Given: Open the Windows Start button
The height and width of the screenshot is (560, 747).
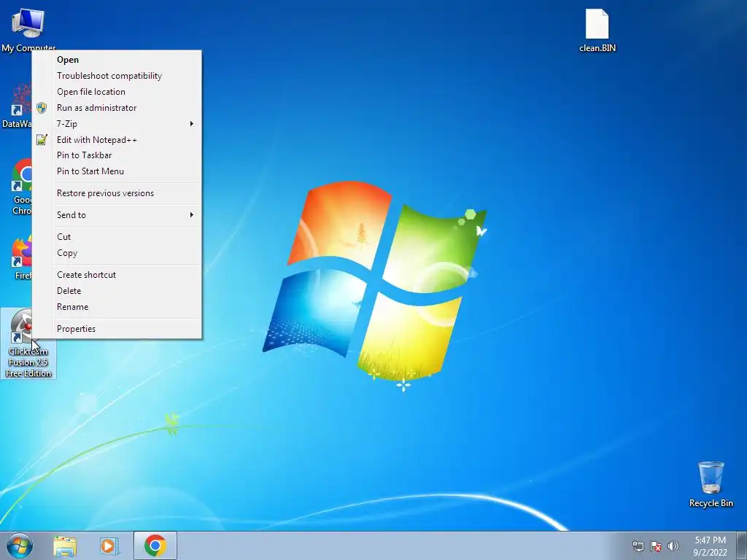Looking at the screenshot, I should [20, 545].
